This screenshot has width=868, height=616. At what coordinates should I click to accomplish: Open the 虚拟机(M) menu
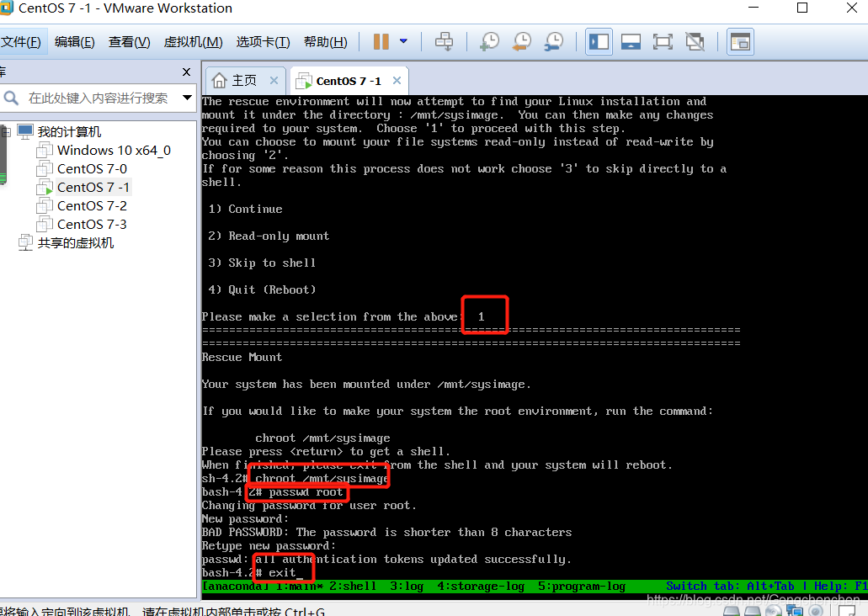point(193,42)
